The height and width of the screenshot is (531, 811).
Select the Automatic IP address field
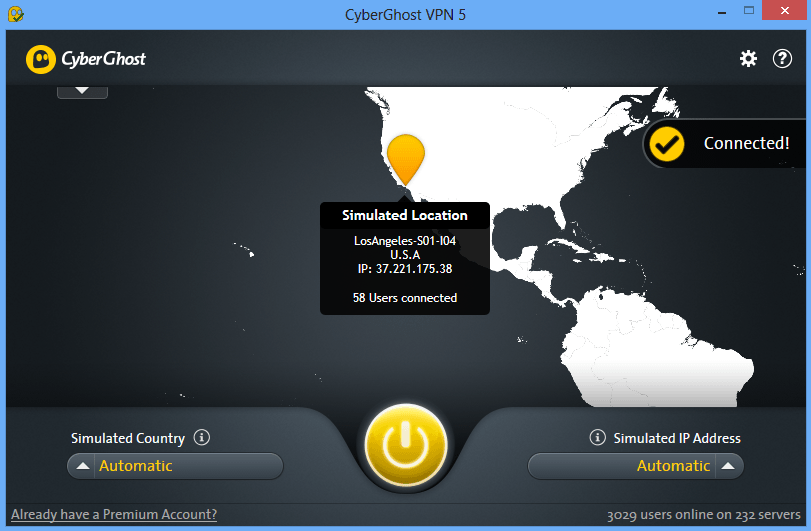tap(636, 466)
